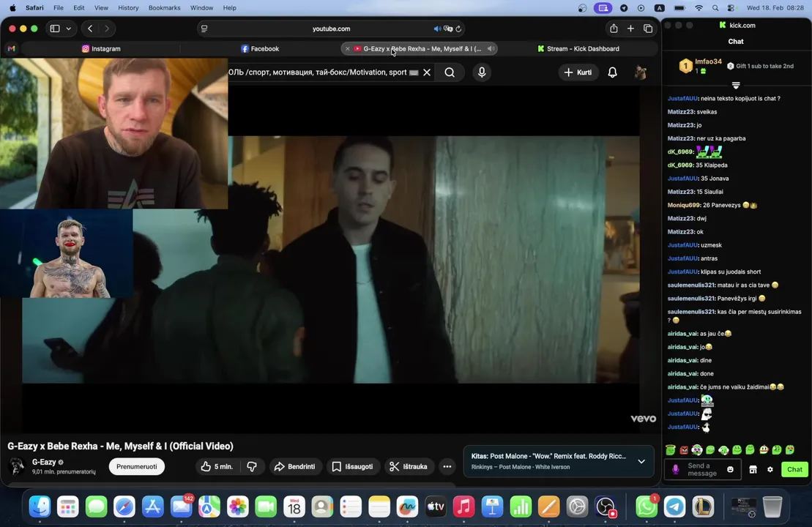Open WhatsApp from the Dock
812x527 pixels.
pos(647,507)
